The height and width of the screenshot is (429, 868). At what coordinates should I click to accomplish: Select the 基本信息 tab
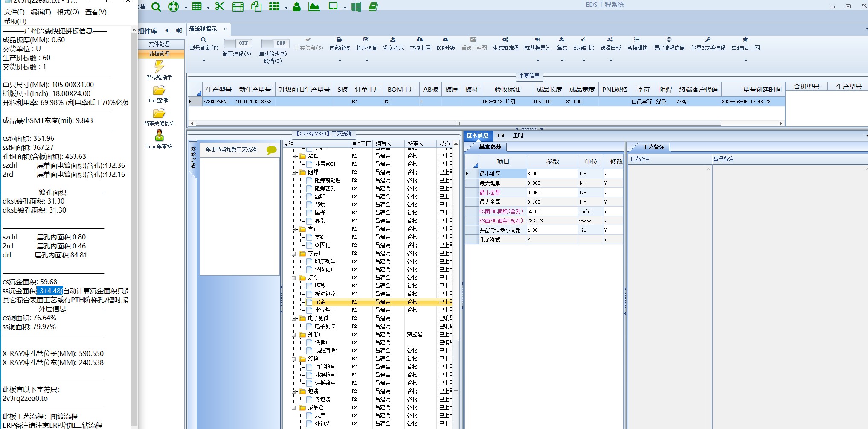click(477, 135)
